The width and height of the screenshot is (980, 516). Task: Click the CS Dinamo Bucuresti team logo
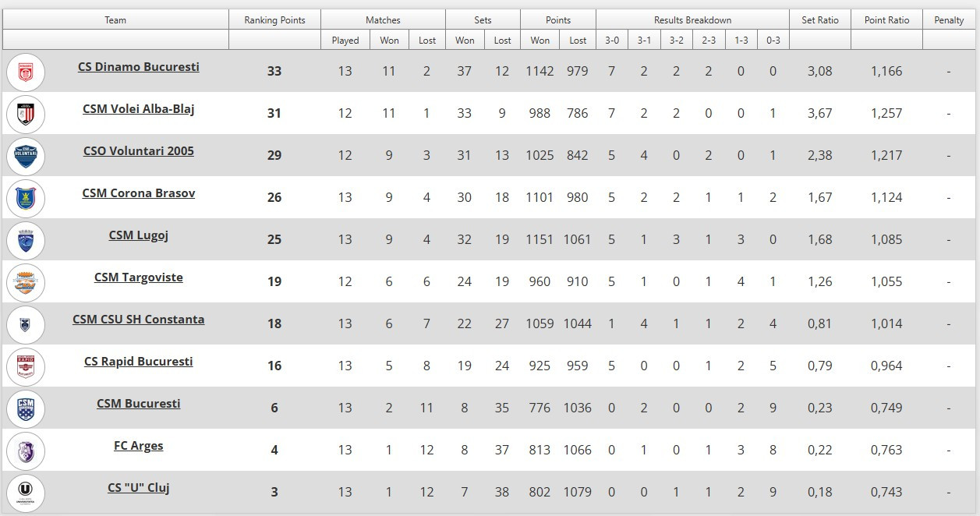point(26,72)
